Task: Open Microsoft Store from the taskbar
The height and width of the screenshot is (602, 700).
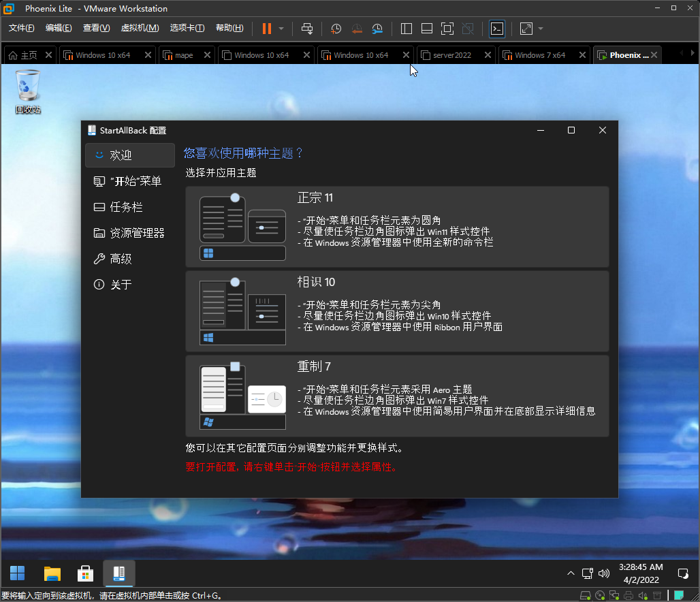Action: (x=85, y=573)
